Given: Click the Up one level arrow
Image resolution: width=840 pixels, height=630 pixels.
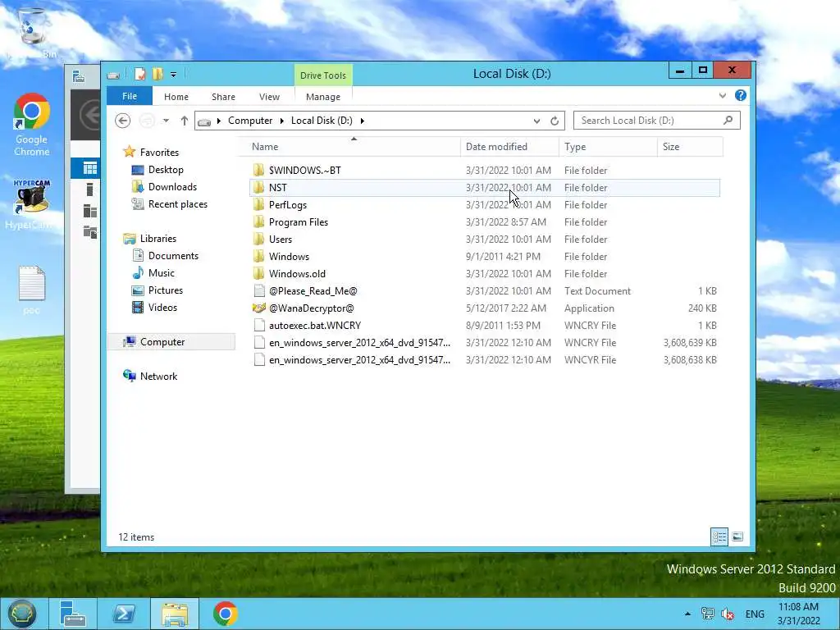Looking at the screenshot, I should 185,121.
